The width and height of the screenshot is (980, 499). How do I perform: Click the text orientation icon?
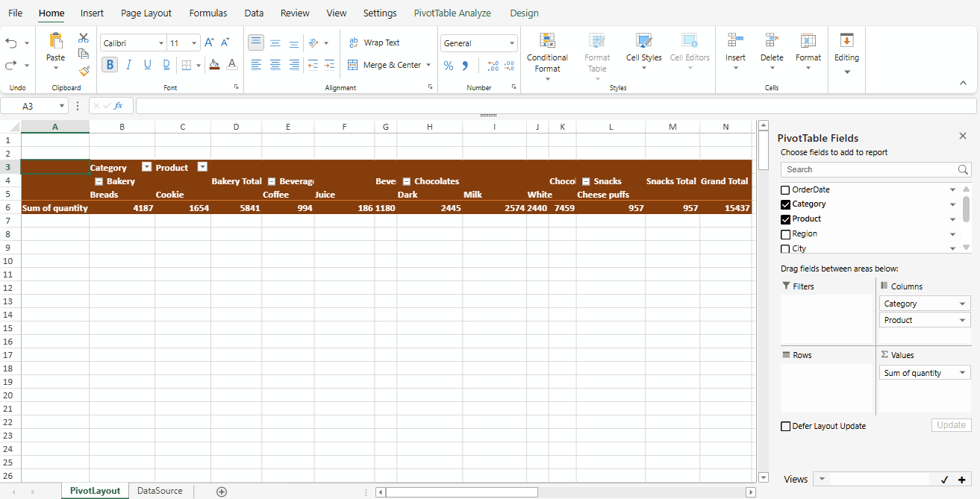pos(314,43)
